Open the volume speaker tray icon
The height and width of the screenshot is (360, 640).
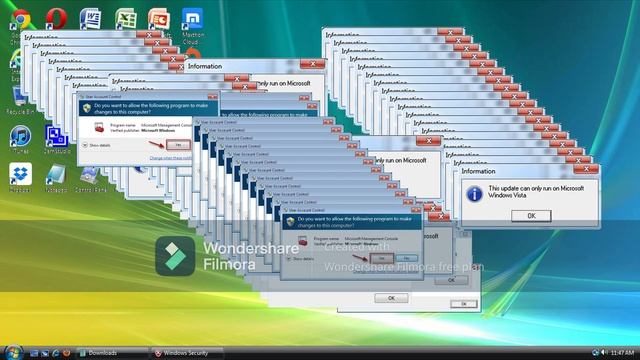[604, 353]
